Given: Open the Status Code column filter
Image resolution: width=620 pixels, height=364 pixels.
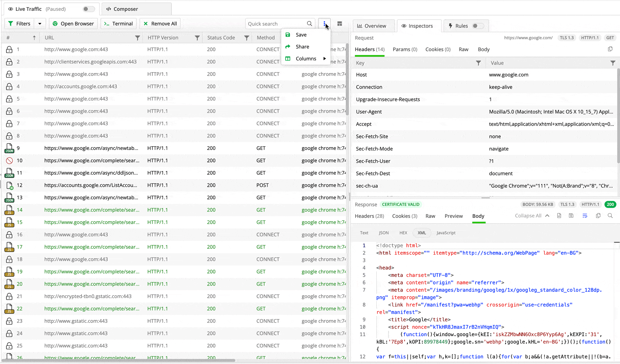Looking at the screenshot, I should [247, 38].
